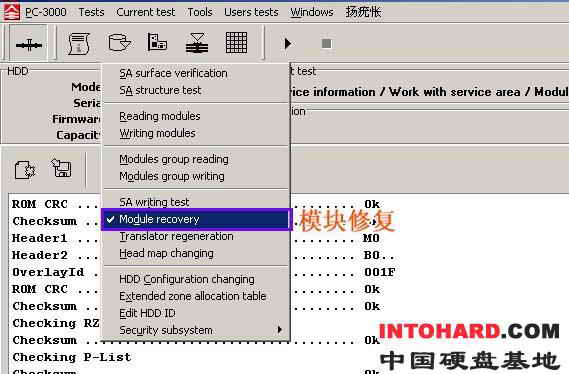Open the Current test menu
Viewport: 569px width, 374px height.
pos(146,12)
